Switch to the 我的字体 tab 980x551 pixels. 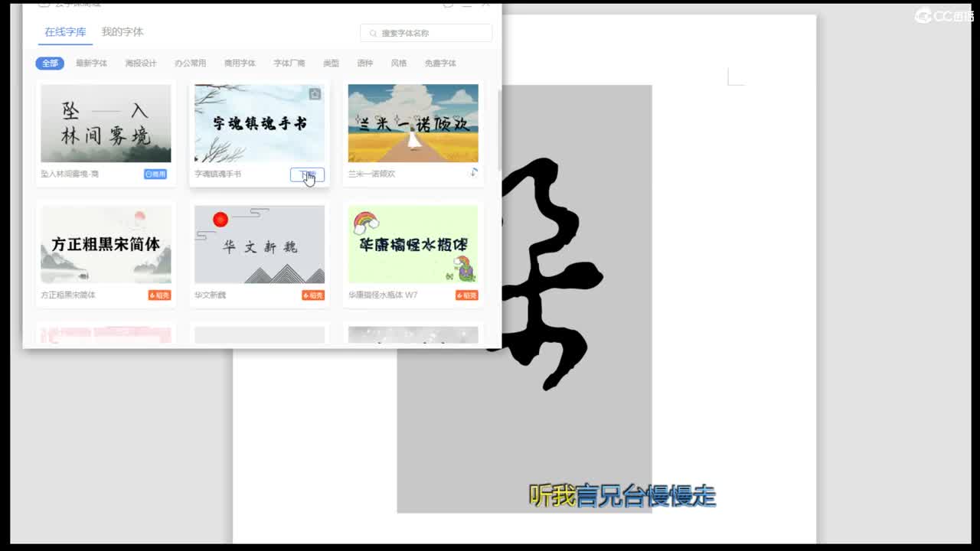(122, 32)
